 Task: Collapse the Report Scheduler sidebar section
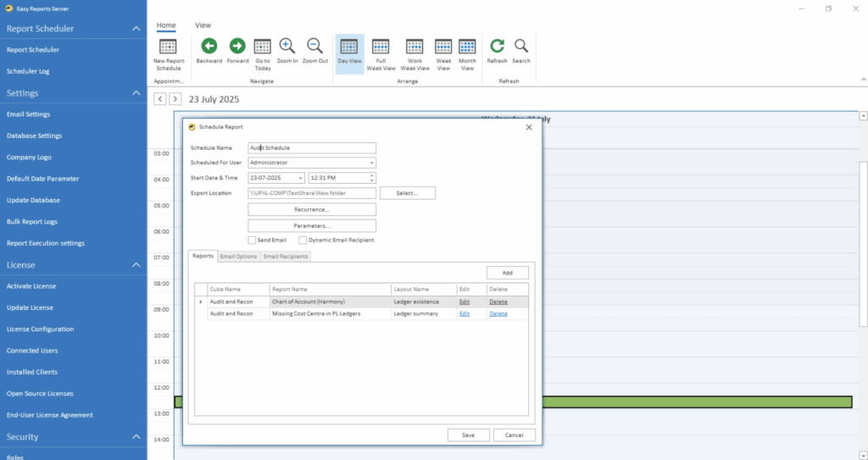pyautogui.click(x=136, y=29)
